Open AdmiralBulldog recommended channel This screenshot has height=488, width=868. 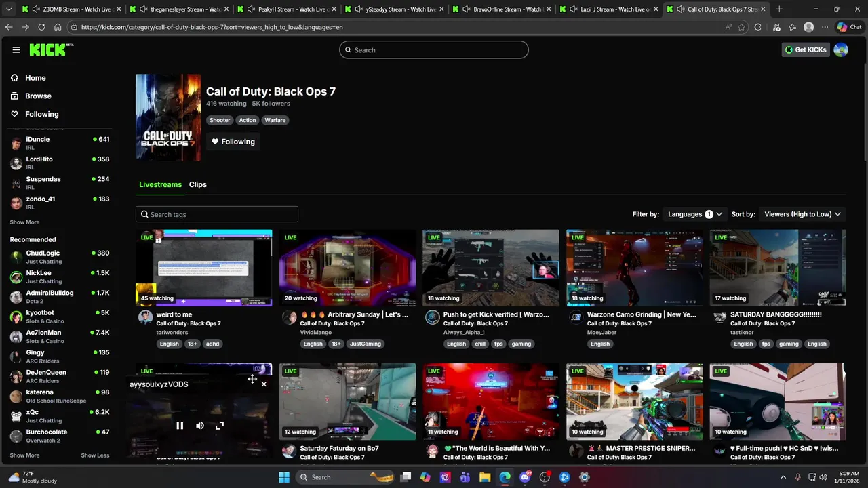60,297
